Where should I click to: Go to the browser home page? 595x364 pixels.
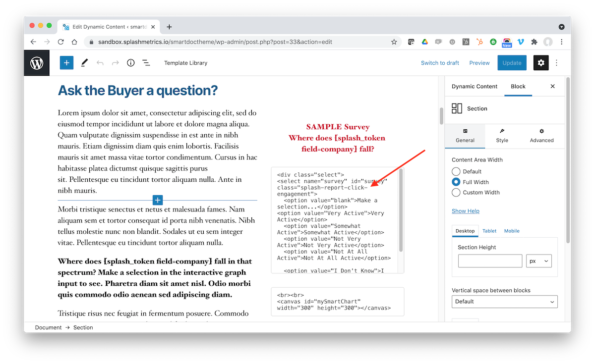(75, 42)
